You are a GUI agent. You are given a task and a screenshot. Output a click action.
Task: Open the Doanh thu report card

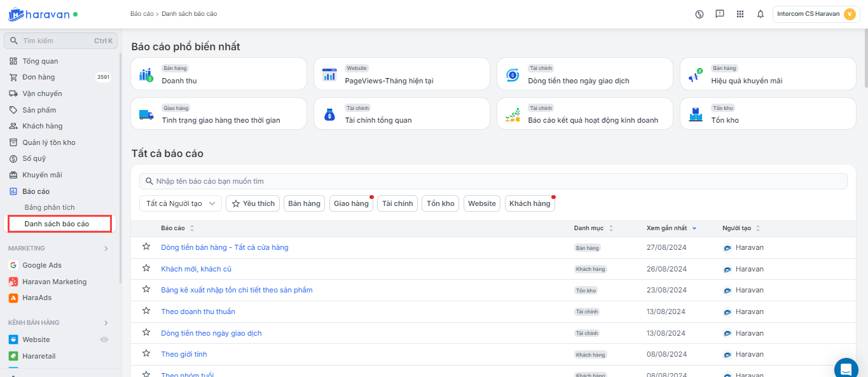pos(218,74)
